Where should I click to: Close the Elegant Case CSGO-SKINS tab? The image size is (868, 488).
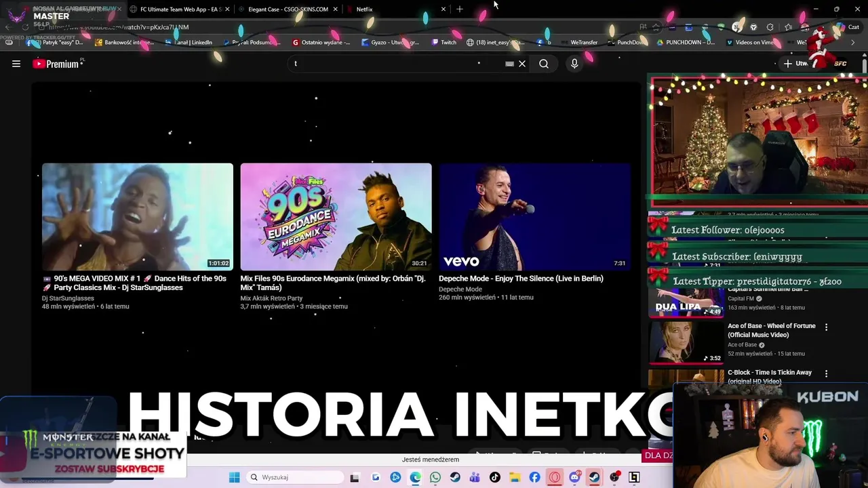[335, 9]
